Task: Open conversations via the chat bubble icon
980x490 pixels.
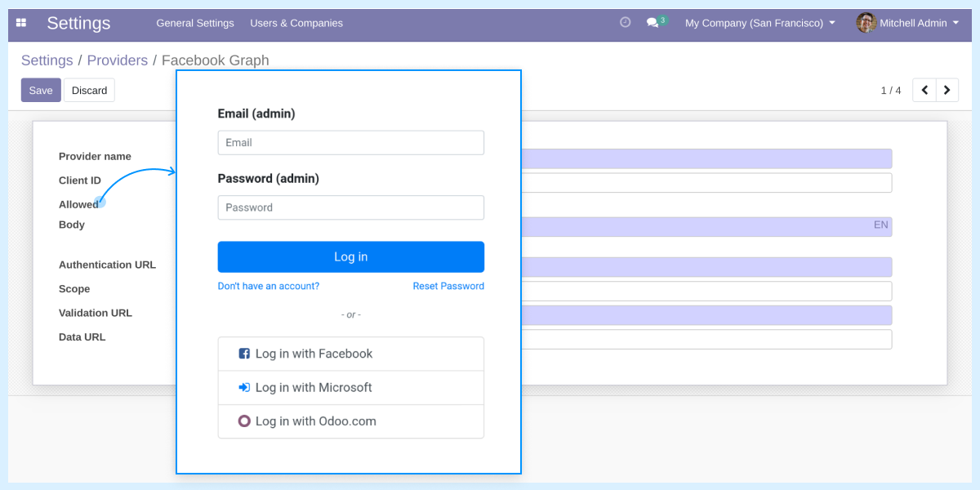Action: click(x=653, y=23)
